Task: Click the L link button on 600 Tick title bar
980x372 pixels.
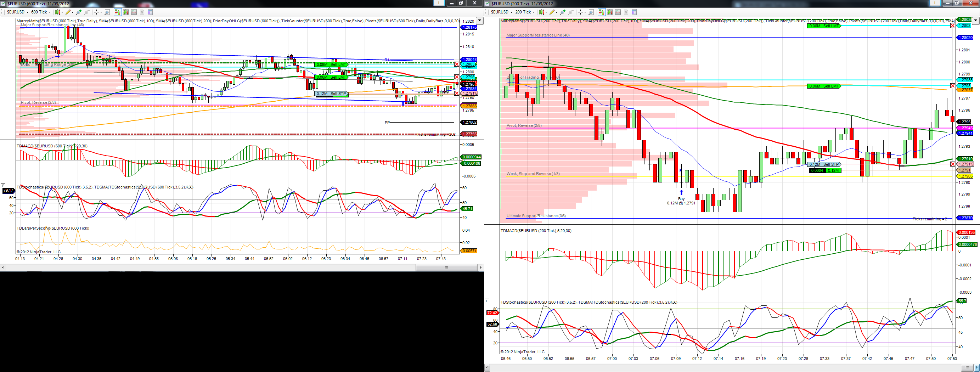Action: click(439, 3)
